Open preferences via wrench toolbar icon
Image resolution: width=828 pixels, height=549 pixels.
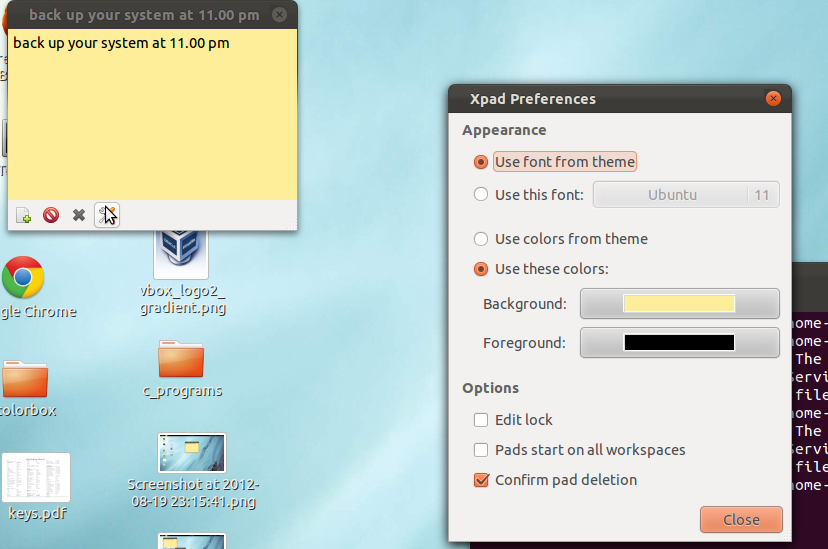coord(107,215)
